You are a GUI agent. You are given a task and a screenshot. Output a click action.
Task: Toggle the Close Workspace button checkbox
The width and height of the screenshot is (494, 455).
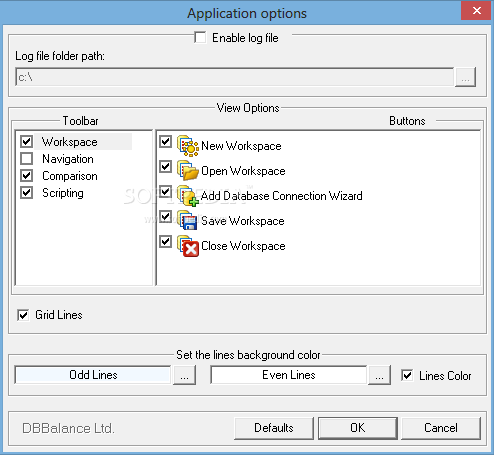166,241
